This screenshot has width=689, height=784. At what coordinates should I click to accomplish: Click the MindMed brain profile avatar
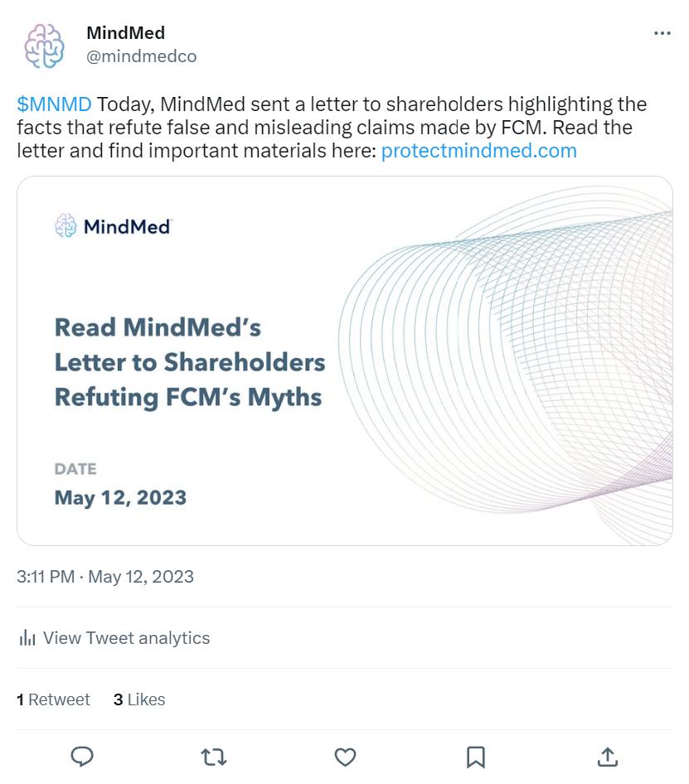tap(44, 45)
